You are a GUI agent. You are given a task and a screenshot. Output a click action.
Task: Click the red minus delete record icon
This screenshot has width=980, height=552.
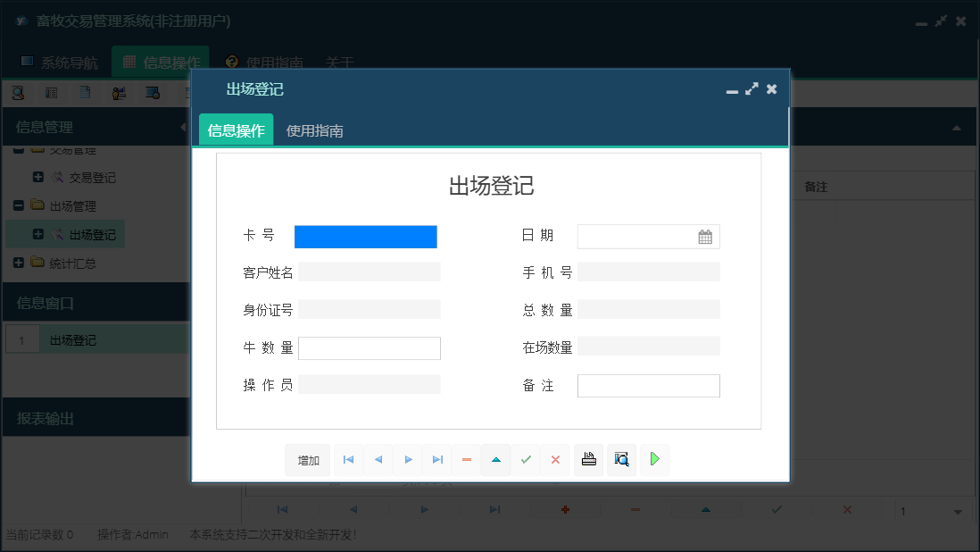[467, 459]
